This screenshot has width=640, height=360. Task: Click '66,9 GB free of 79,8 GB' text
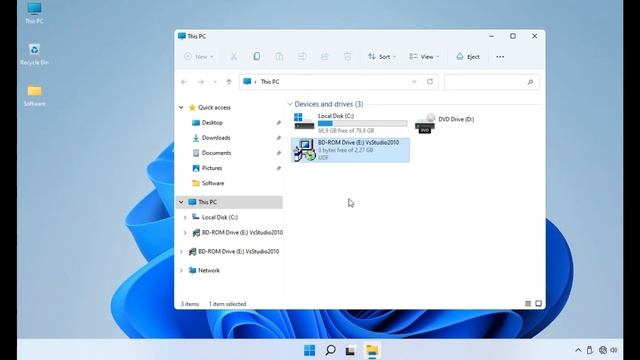pos(346,131)
